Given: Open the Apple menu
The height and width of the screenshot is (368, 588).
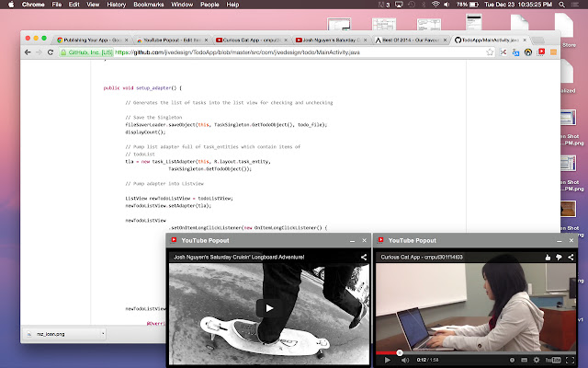Looking at the screenshot, I should click(11, 5).
